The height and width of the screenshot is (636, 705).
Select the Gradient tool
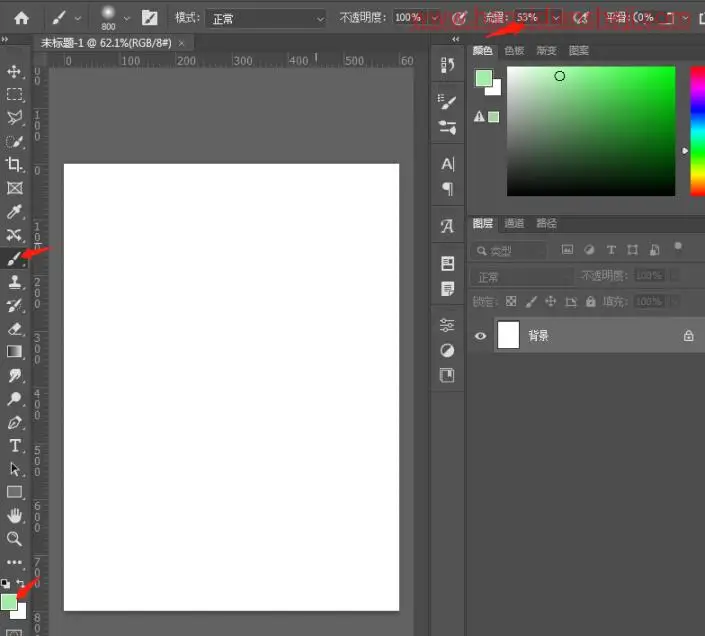[14, 351]
